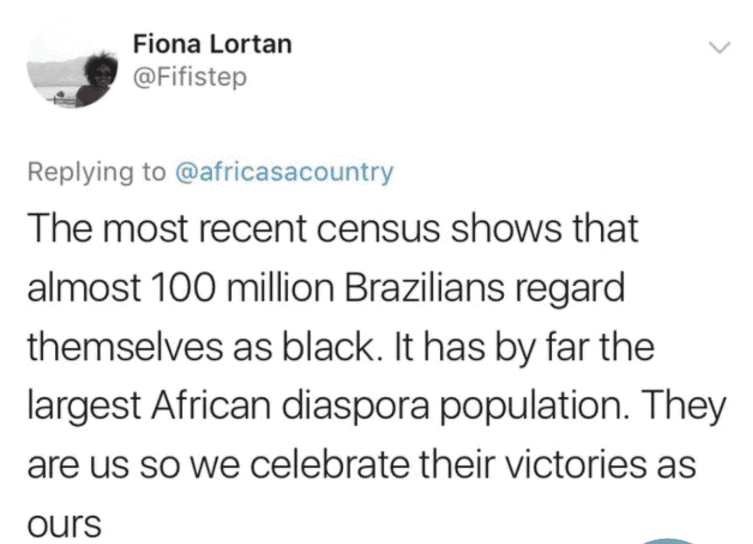Image resolution: width=753 pixels, height=544 pixels.
Task: Click "100 million" in the tweet text
Action: click(214, 287)
